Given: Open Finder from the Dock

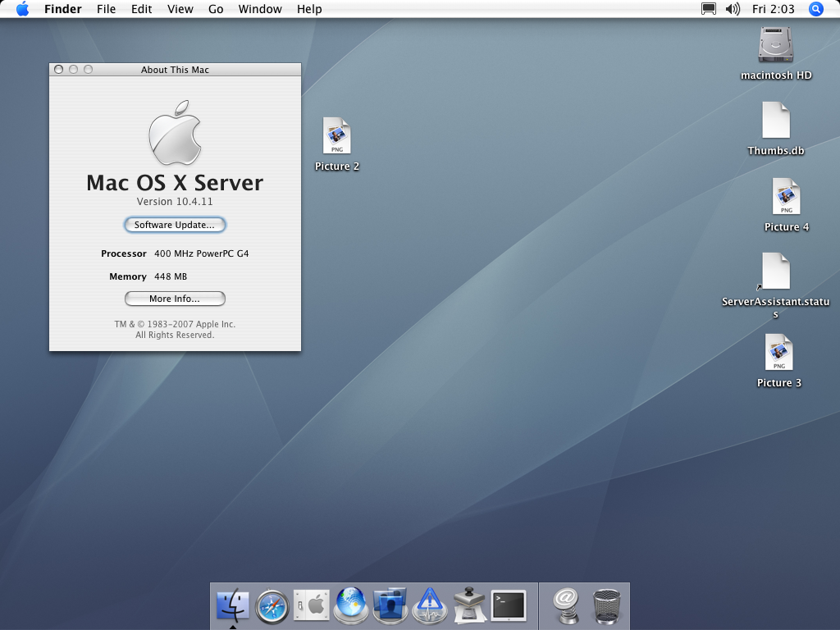Looking at the screenshot, I should (x=232, y=606).
